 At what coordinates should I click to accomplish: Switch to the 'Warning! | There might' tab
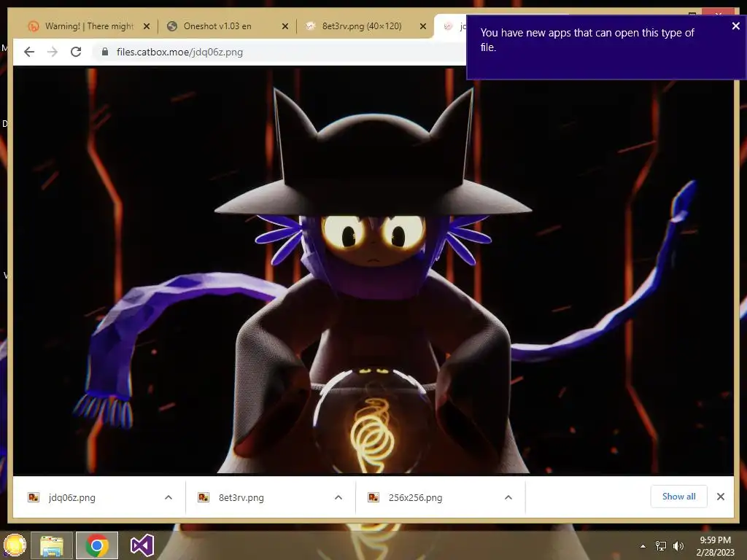point(89,26)
